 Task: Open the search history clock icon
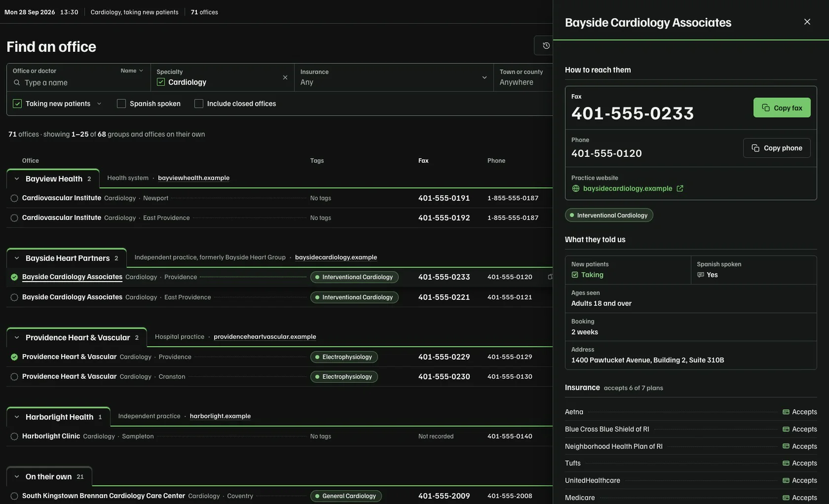pyautogui.click(x=546, y=45)
